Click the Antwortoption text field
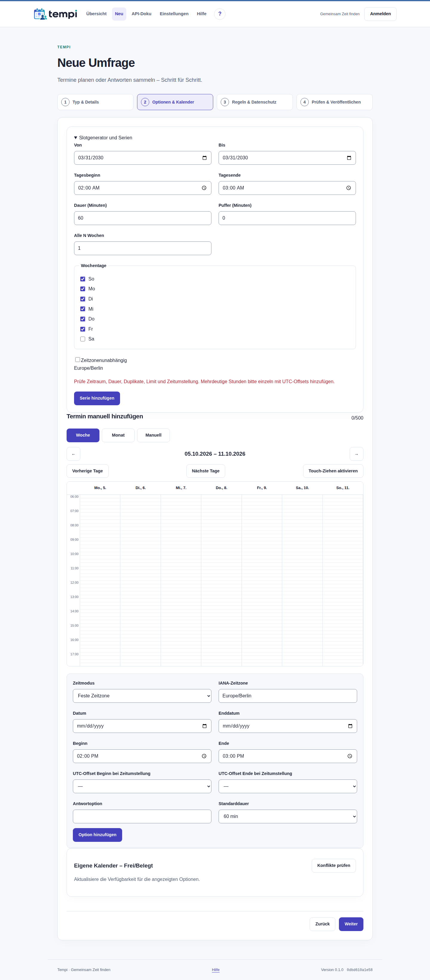The width and height of the screenshot is (430, 980). tap(142, 816)
